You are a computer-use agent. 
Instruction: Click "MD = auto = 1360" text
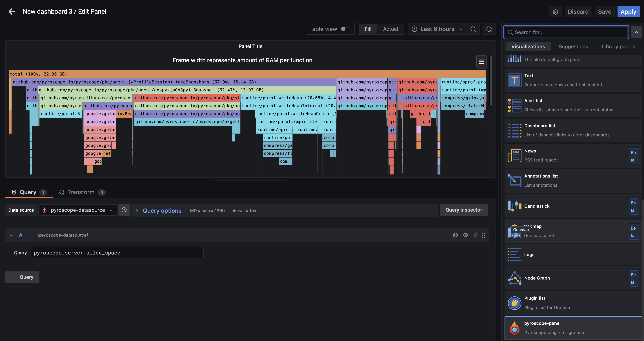207,211
